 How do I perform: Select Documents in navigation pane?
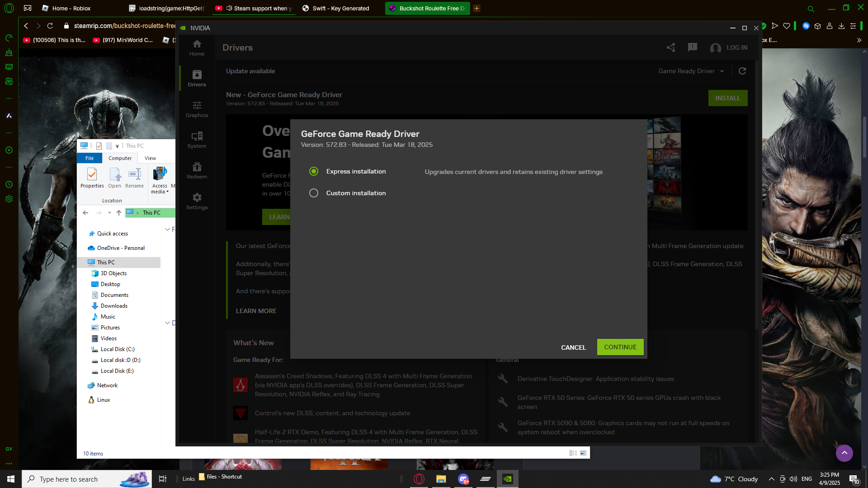114,295
